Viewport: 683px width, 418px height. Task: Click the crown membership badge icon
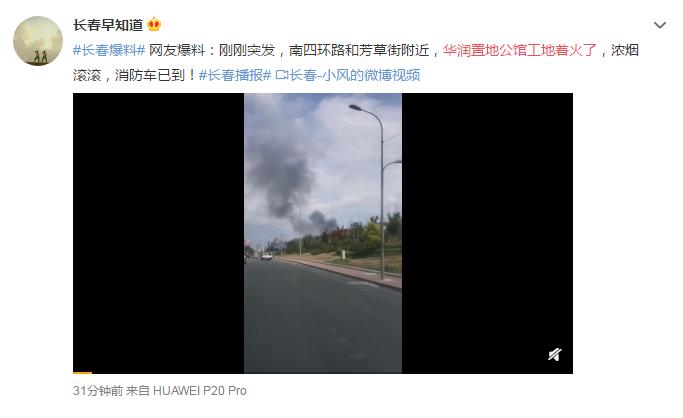(154, 24)
